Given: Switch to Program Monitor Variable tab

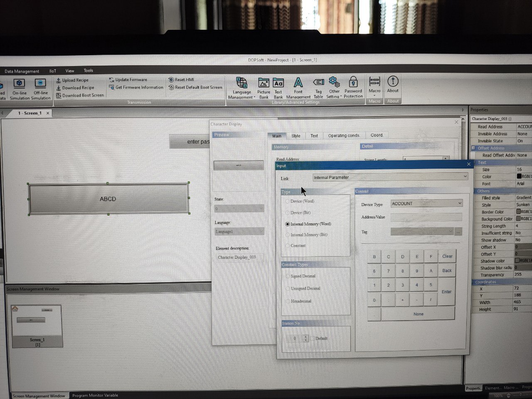Looking at the screenshot, I should click(x=95, y=395).
